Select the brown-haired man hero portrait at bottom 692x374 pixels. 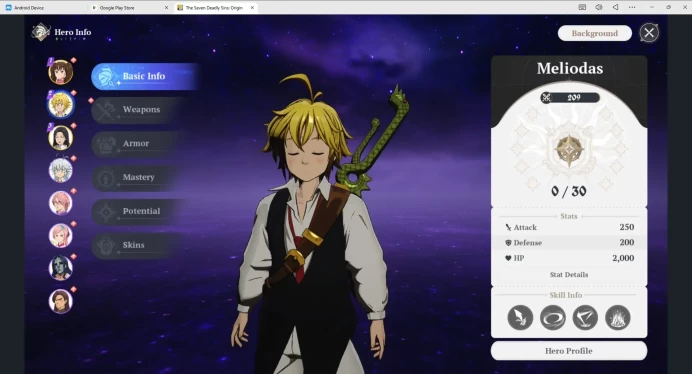[60, 301]
